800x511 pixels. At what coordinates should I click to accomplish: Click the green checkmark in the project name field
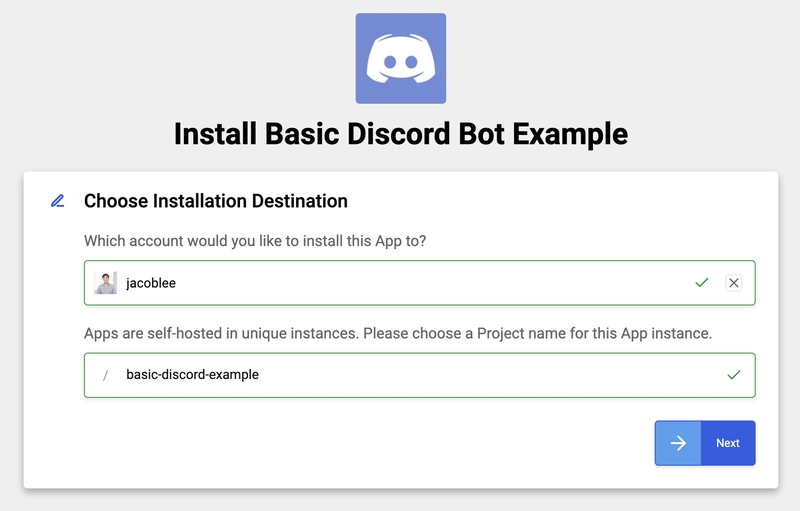coord(734,375)
